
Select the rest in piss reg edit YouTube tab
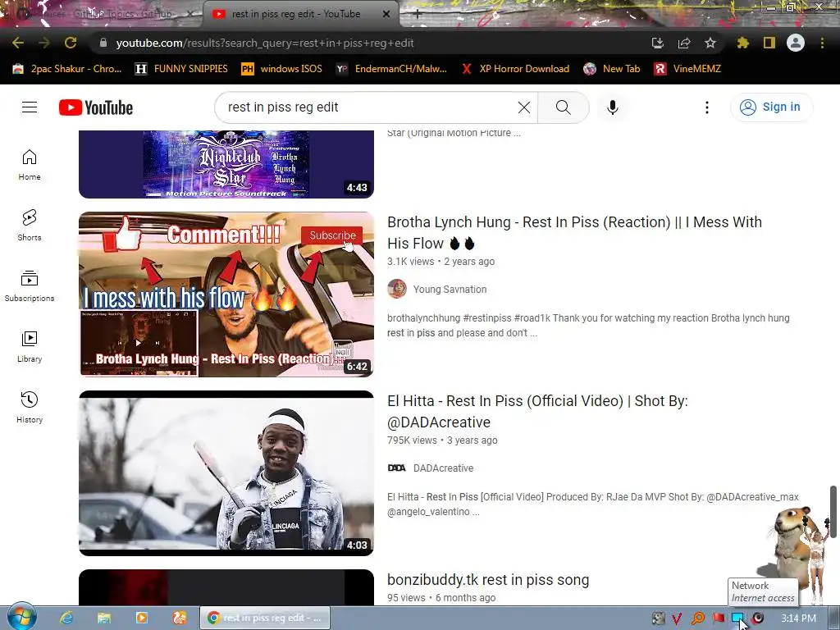point(294,14)
